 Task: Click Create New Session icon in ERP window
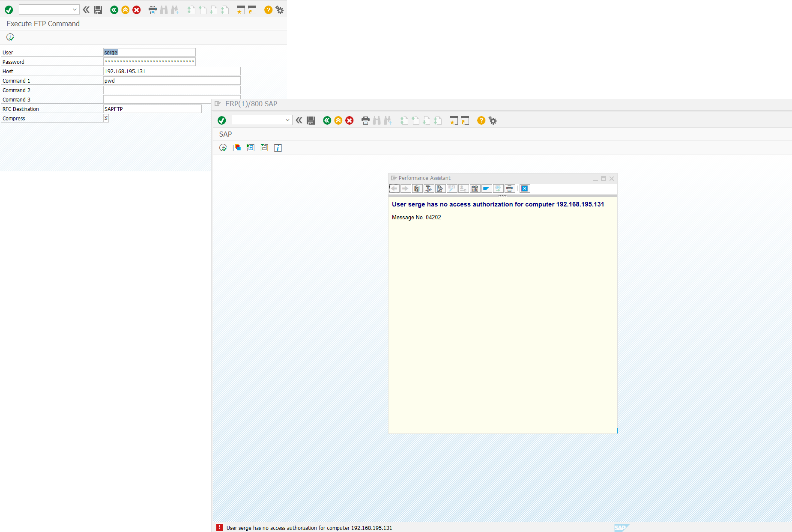pos(454,121)
